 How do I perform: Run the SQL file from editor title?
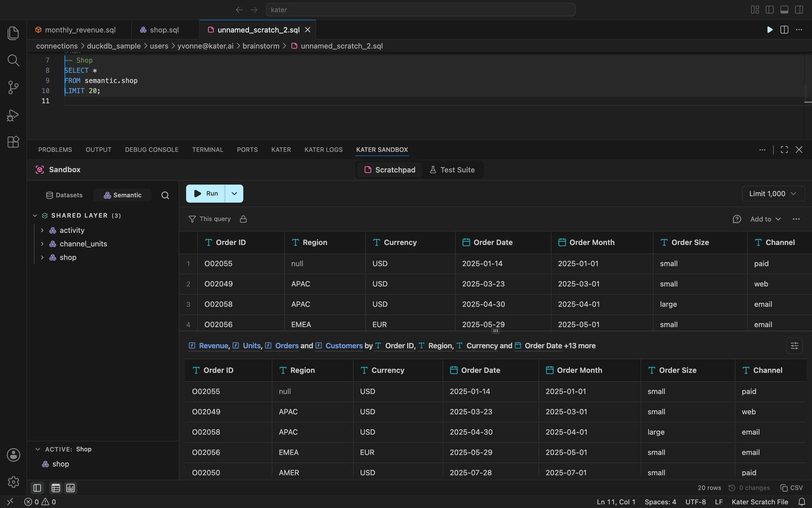point(770,29)
